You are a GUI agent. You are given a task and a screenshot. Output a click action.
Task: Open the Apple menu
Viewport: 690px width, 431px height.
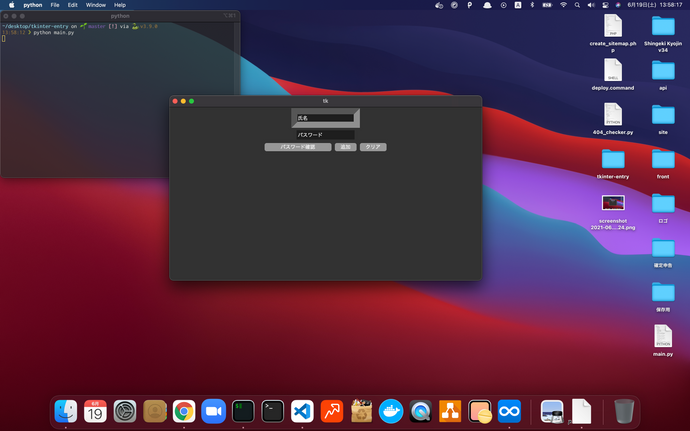tap(12, 5)
